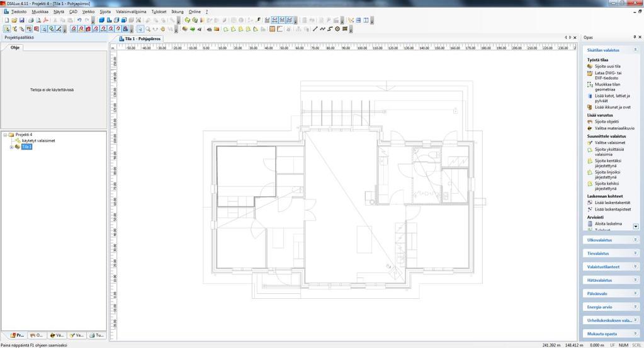
Task: Toggle the fourth red snap magnet button
Action: pyautogui.click(x=96, y=29)
